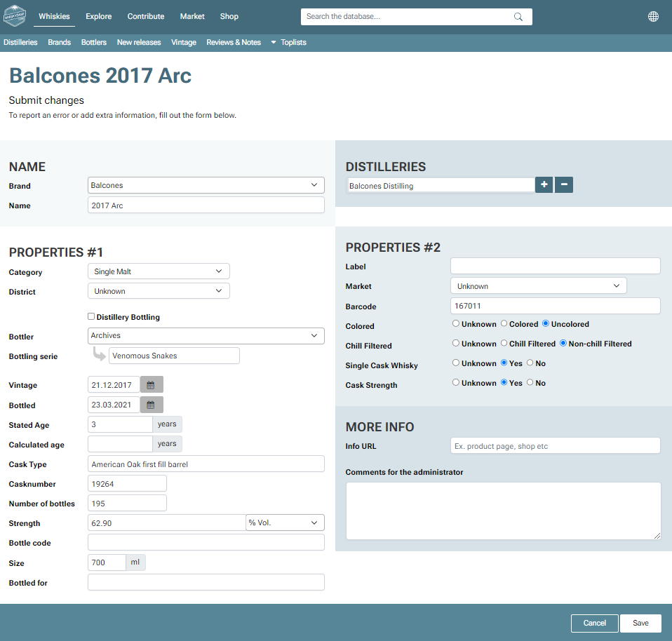Go to New releases link
Viewport: 672px width, 641px height.
pos(139,42)
